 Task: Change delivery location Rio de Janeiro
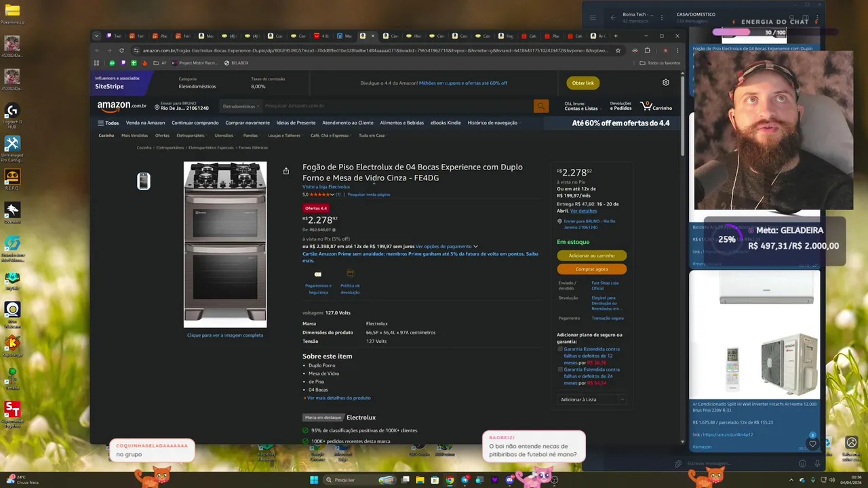tap(182, 106)
